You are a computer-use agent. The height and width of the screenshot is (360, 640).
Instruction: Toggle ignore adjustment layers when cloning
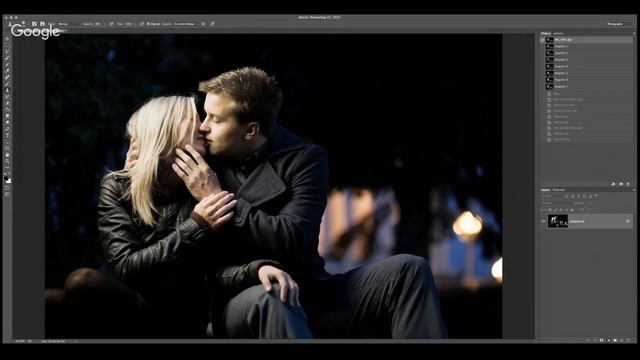pyautogui.click(x=203, y=24)
